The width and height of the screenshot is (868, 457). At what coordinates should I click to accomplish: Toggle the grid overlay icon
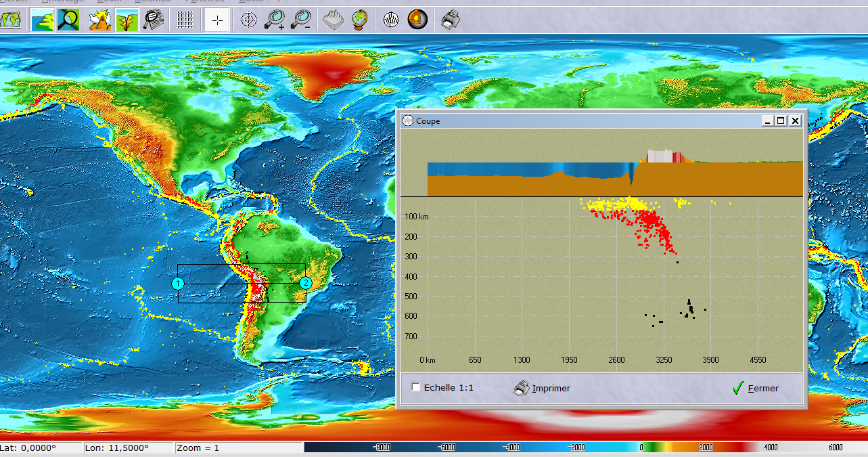click(x=185, y=20)
